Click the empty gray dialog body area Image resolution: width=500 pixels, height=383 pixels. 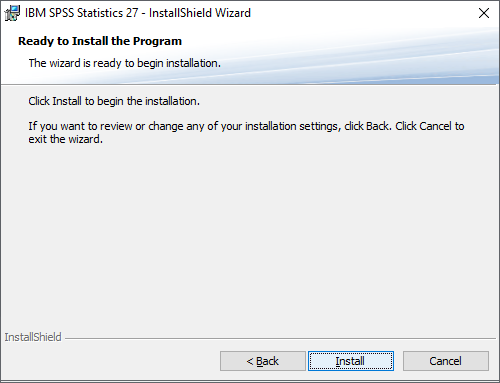(x=250, y=233)
